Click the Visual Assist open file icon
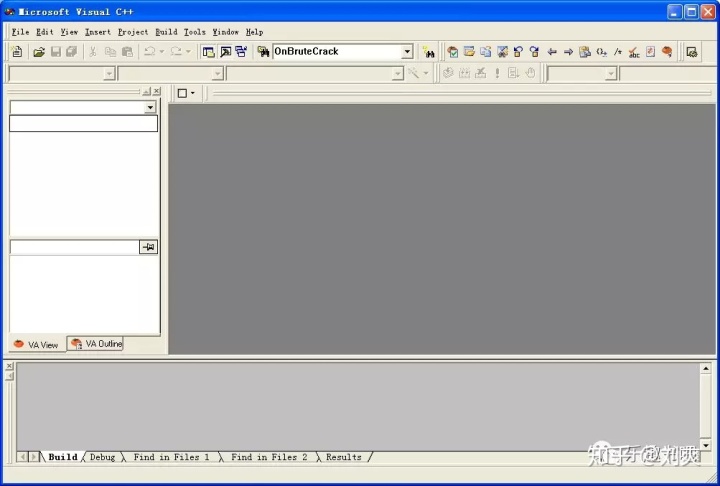This screenshot has width=720, height=486. coord(469,51)
